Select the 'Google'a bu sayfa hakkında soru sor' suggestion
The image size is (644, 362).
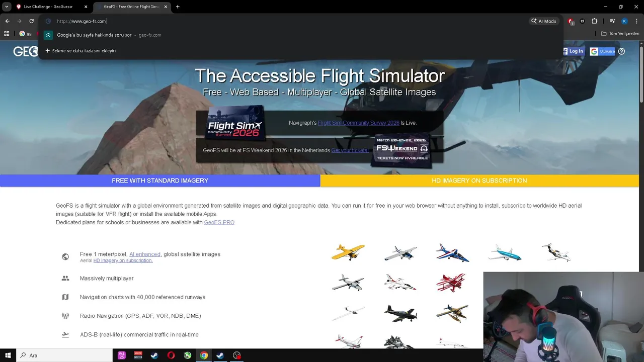coord(301,35)
